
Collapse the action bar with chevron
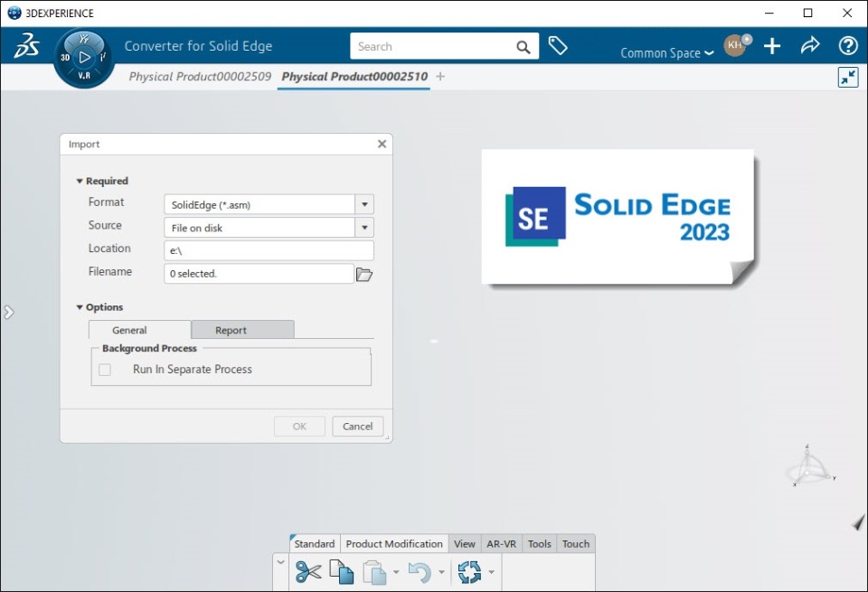coord(280,562)
